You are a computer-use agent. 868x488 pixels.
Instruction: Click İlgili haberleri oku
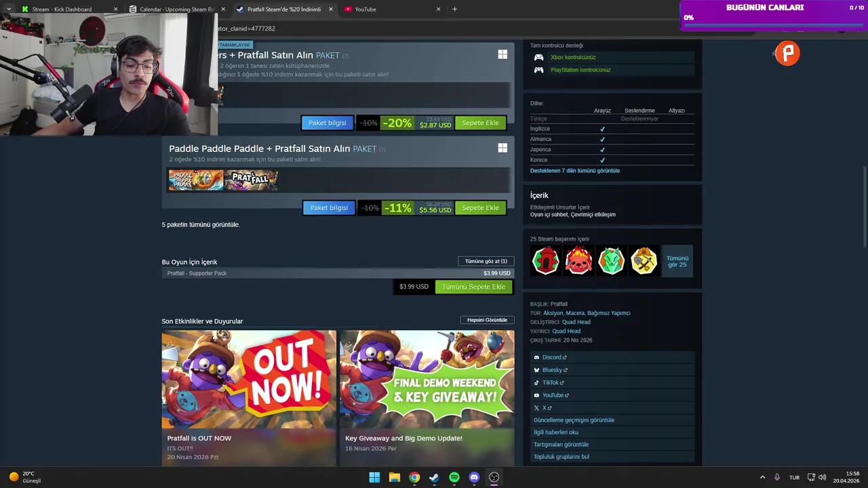click(x=612, y=432)
